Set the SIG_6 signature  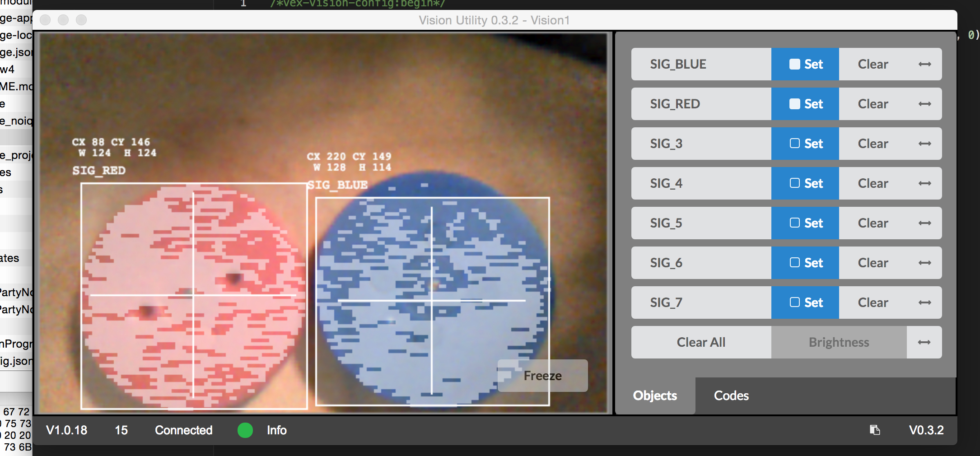coord(805,263)
